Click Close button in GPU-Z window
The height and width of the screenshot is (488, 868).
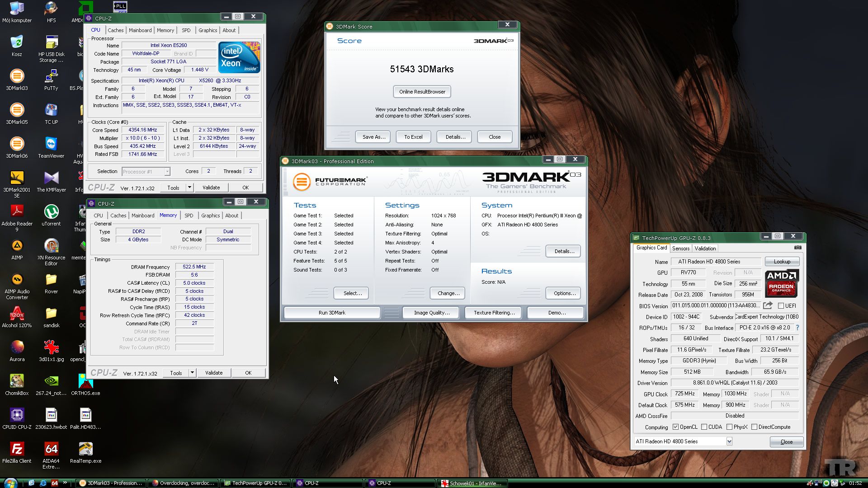786,442
